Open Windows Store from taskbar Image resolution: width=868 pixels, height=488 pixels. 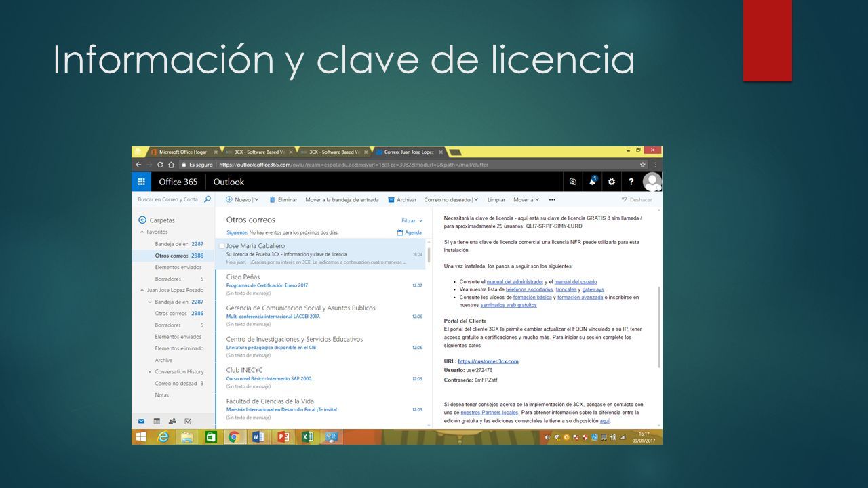[x=210, y=437]
